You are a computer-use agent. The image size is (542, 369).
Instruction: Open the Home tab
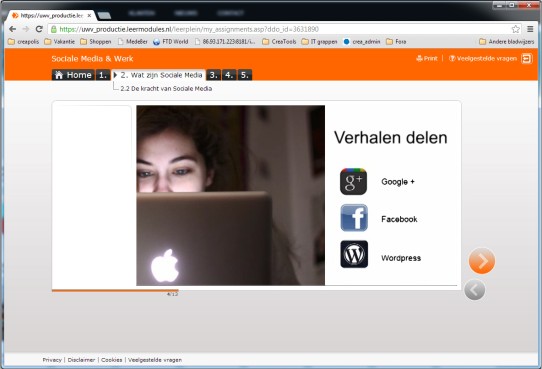(x=73, y=75)
